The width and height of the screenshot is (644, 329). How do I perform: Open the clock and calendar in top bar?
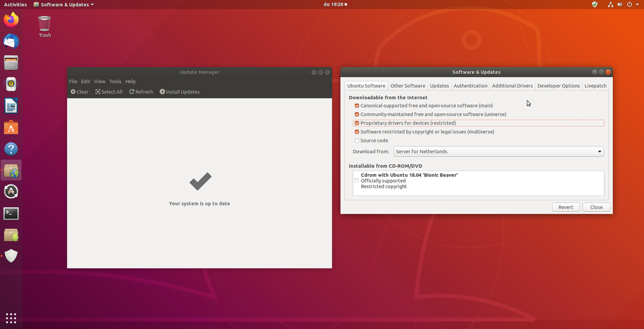point(335,5)
